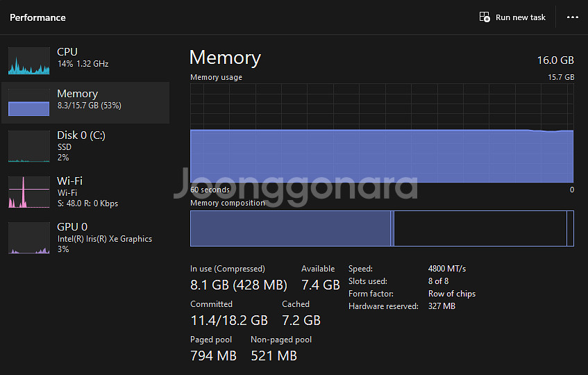Click the pink Wi-Fi activity graph icon
Viewport: 588px width, 375px height.
pyautogui.click(x=29, y=192)
